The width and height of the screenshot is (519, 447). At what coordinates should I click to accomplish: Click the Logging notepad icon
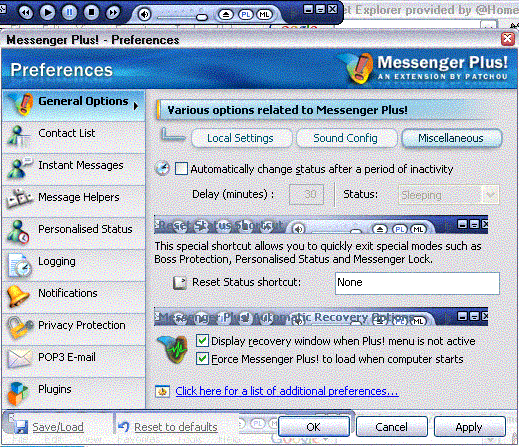pos(19,265)
